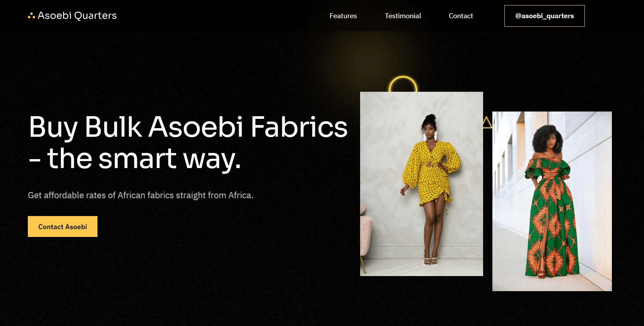The height and width of the screenshot is (326, 644).
Task: Click the small yellow triangle outline
Action: pos(487,123)
